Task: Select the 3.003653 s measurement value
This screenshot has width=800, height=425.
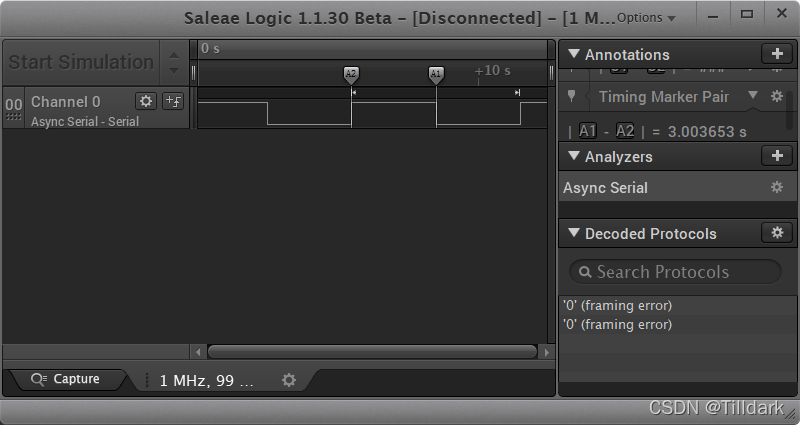Action: 707,132
